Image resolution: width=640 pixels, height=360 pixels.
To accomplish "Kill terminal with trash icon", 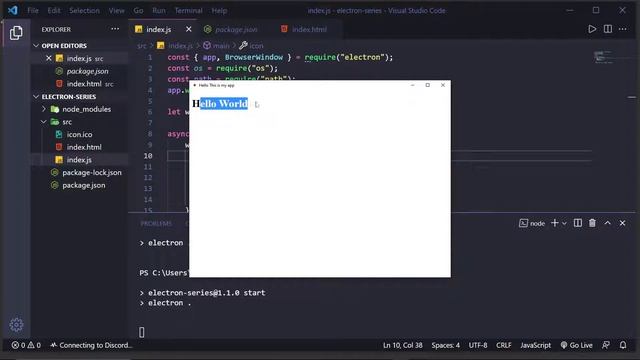I will click(592, 223).
